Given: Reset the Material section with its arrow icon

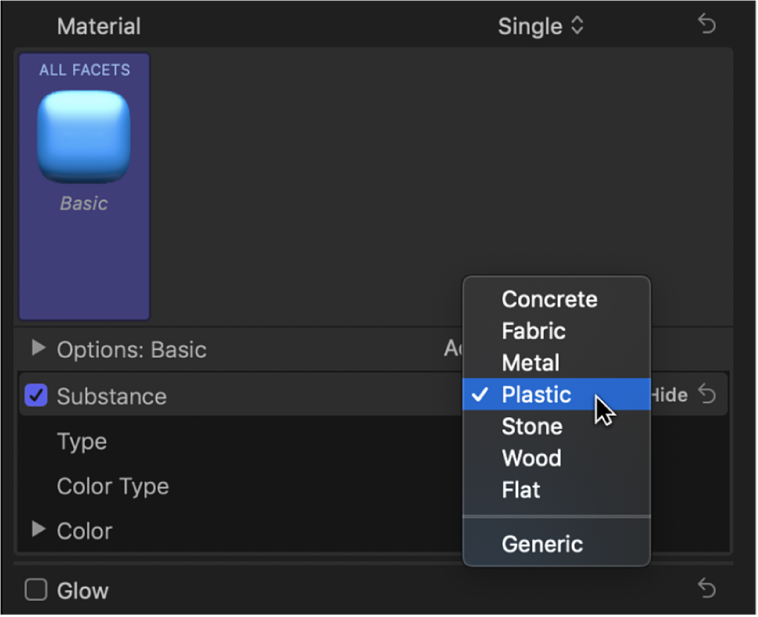Looking at the screenshot, I should [707, 26].
